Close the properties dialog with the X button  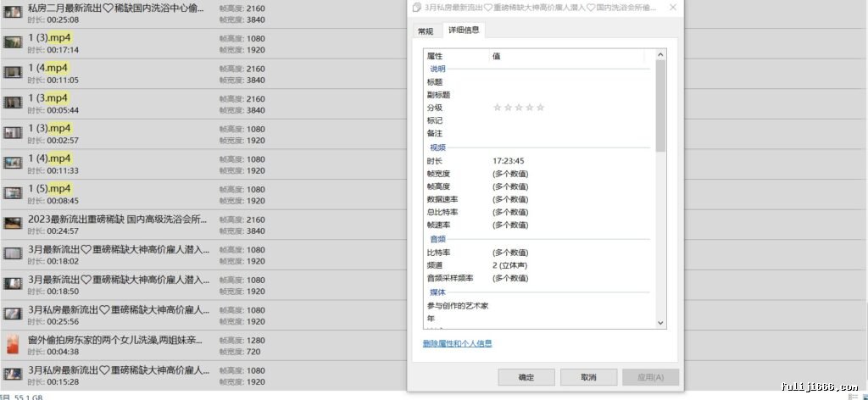pos(672,7)
